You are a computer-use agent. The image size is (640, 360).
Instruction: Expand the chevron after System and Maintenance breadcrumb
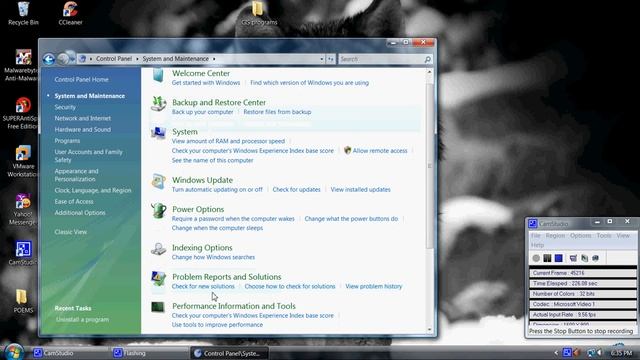pos(214,59)
